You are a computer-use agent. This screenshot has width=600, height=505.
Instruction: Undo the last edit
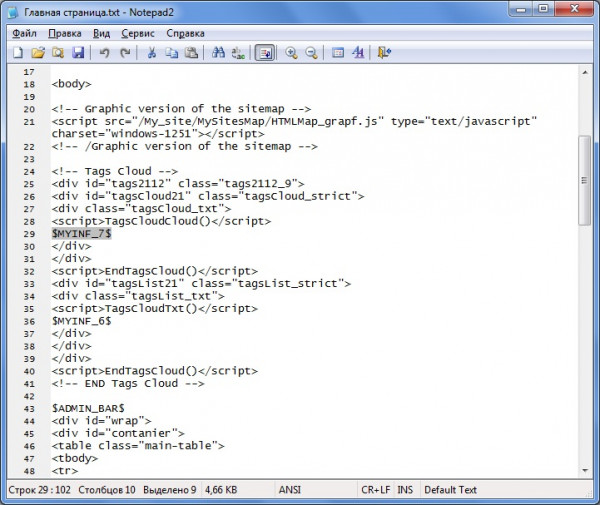104,52
